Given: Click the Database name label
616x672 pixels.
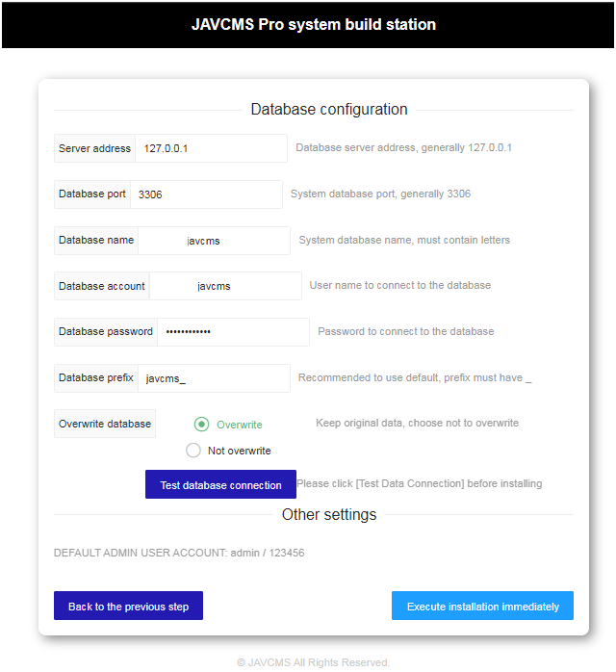Looking at the screenshot, I should tap(96, 241).
